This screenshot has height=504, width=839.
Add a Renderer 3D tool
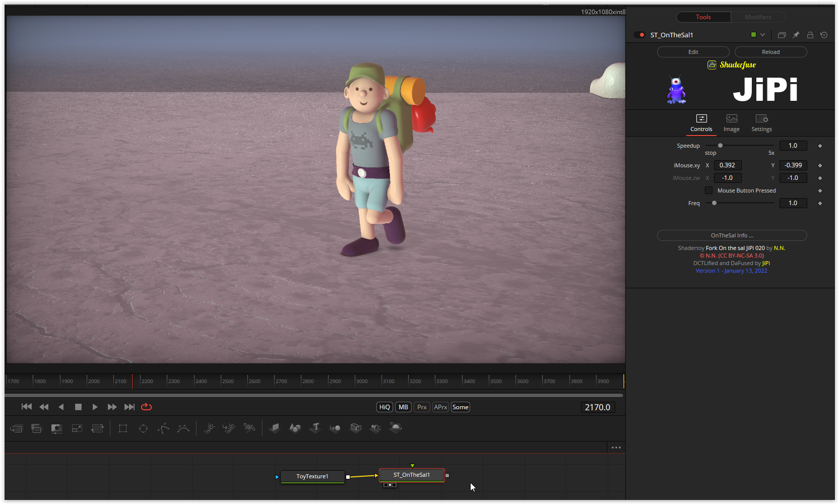(396, 428)
